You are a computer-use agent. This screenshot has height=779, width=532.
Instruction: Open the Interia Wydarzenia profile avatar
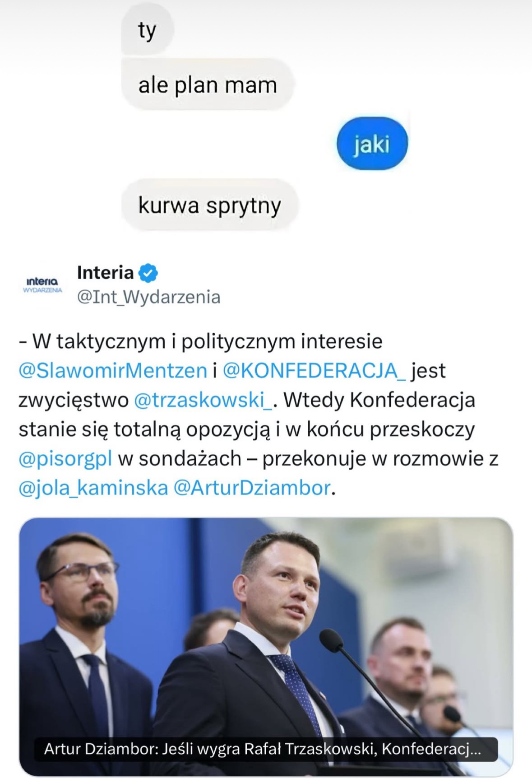[42, 285]
